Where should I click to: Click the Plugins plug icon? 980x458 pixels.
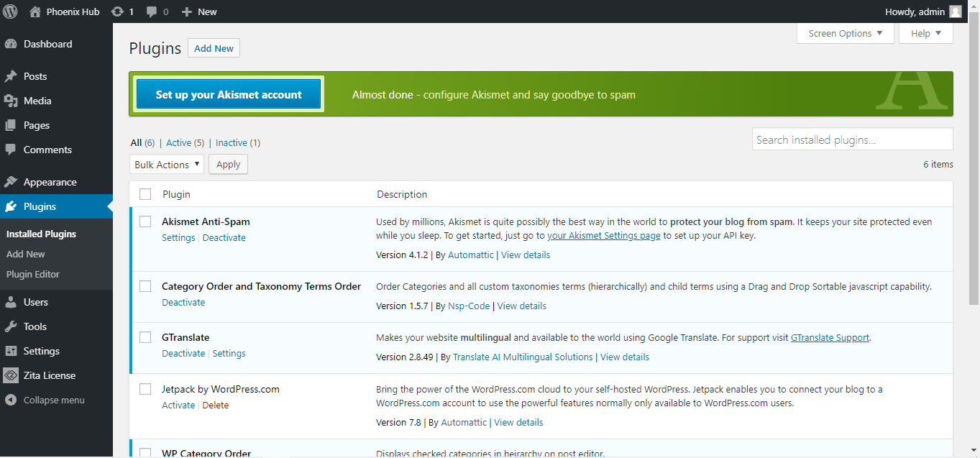click(x=11, y=206)
